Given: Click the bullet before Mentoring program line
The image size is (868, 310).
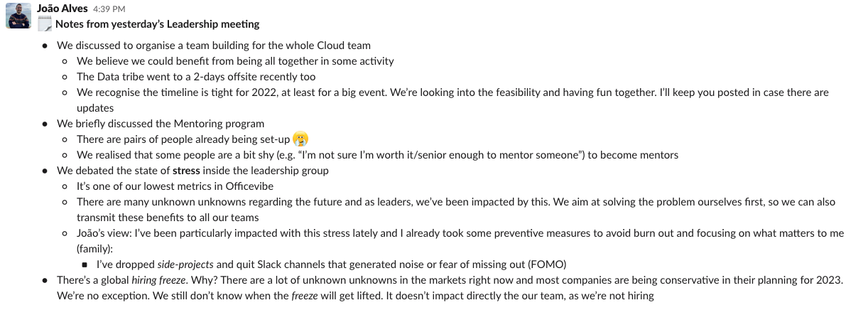Looking at the screenshot, I should click(x=45, y=124).
